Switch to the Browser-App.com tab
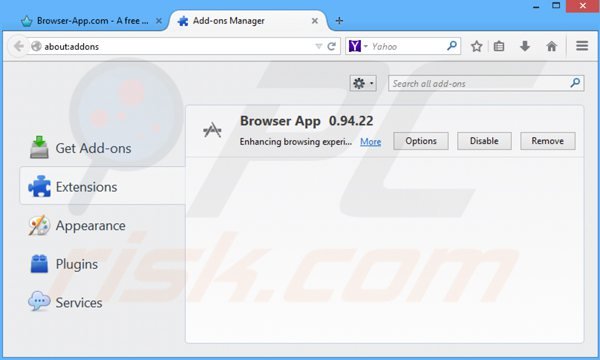 tap(92, 21)
